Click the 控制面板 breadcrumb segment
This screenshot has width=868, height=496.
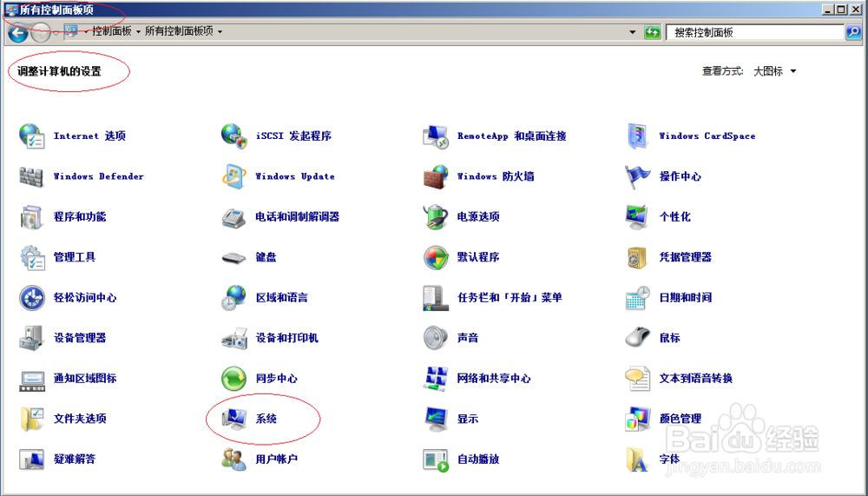click(x=112, y=31)
